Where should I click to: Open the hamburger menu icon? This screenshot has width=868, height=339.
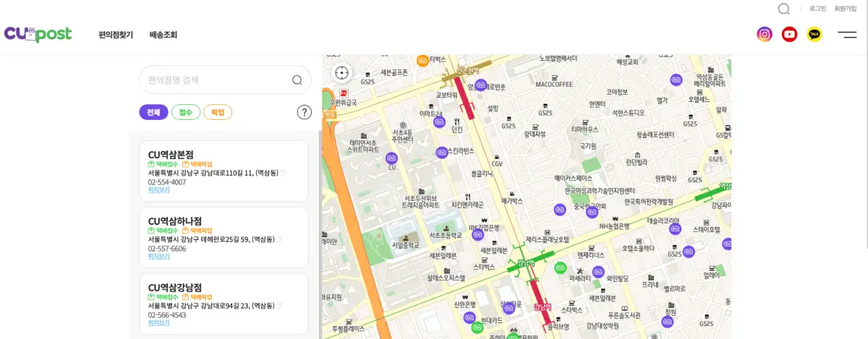(847, 34)
